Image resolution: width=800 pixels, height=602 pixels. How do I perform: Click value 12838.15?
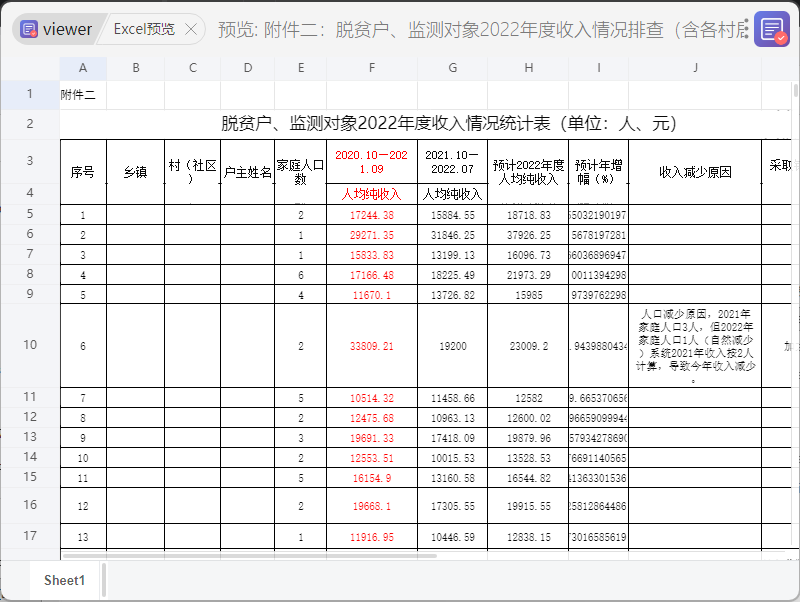[x=528, y=537]
